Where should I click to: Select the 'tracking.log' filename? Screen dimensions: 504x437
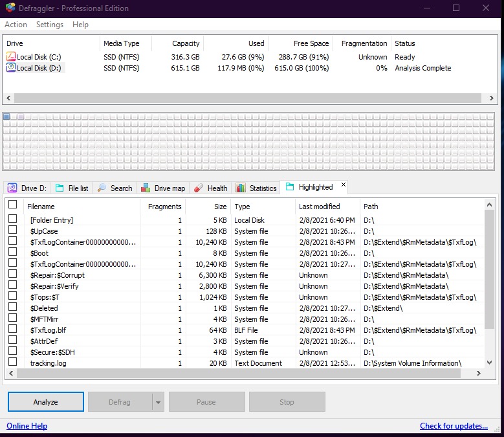coord(49,363)
